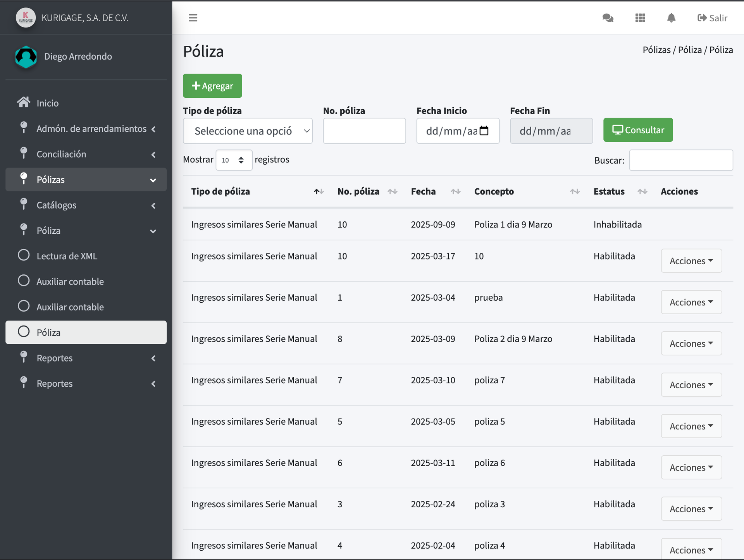Click the notifications bell icon
This screenshot has height=560, width=744.
[671, 18]
